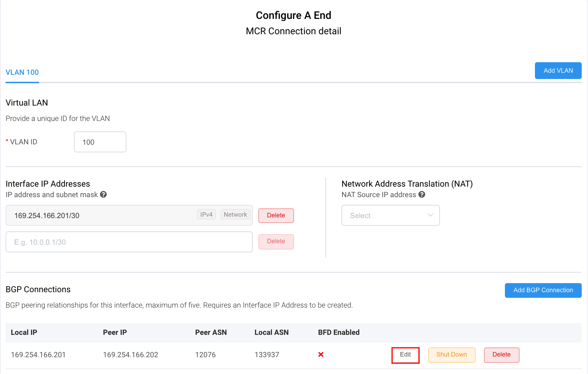Click the Peer ASN column header
The width and height of the screenshot is (588, 374).
point(211,332)
